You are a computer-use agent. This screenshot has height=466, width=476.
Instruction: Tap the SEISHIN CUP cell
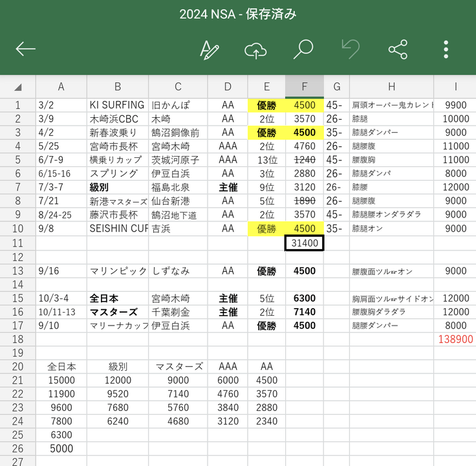point(118,228)
